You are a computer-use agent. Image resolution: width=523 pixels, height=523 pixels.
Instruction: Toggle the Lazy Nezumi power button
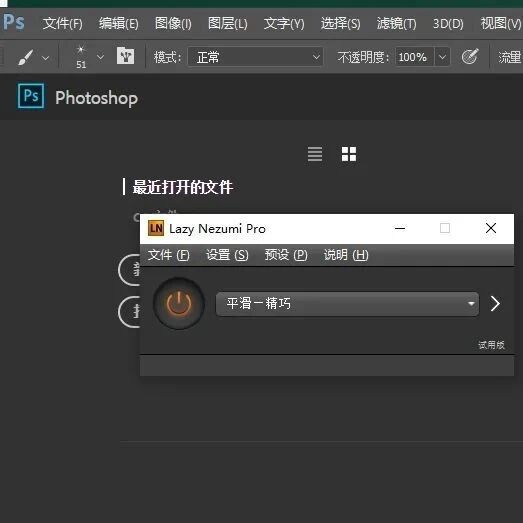tap(179, 304)
